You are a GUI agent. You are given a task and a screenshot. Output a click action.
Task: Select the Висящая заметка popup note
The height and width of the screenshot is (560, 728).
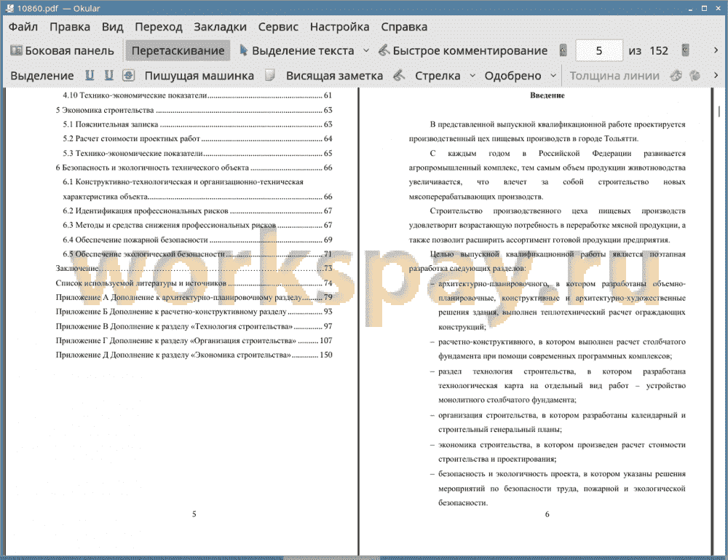tap(334, 76)
